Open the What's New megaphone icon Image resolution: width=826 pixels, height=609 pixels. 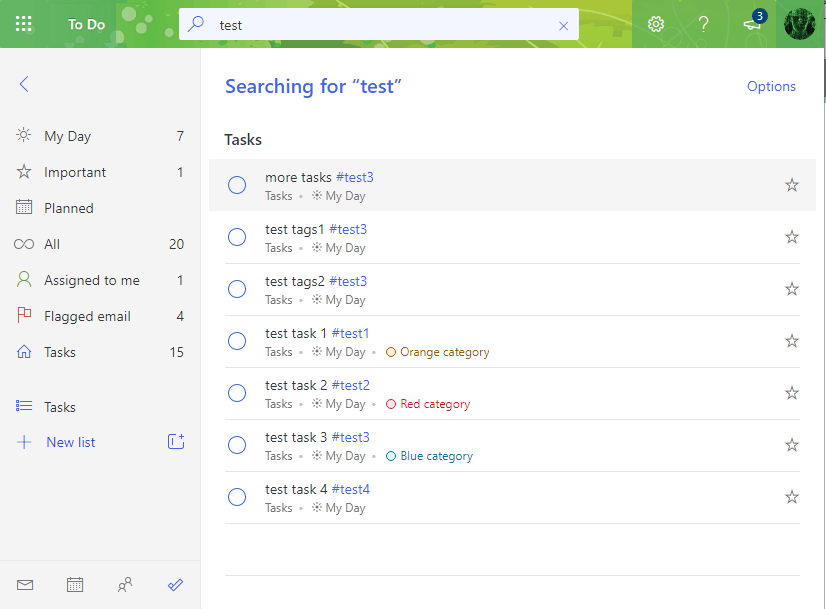tap(753, 25)
